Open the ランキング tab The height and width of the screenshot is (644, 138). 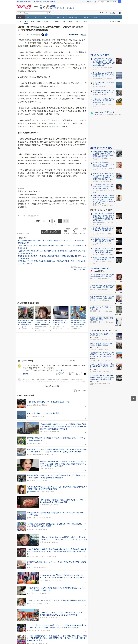pos(86,17)
